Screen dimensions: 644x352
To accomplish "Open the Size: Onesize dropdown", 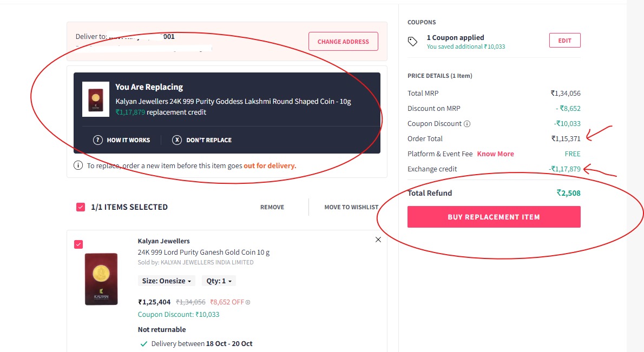I will point(167,281).
